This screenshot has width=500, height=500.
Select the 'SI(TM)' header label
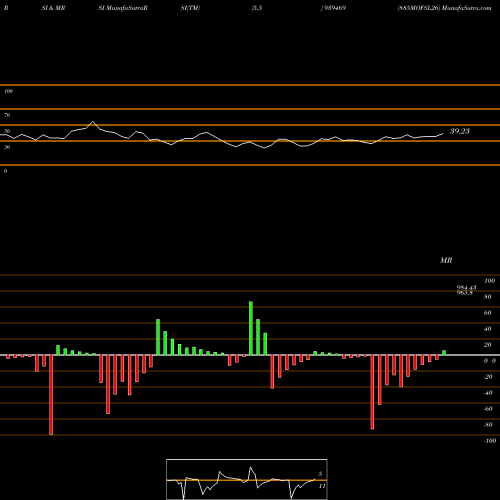(x=190, y=8)
